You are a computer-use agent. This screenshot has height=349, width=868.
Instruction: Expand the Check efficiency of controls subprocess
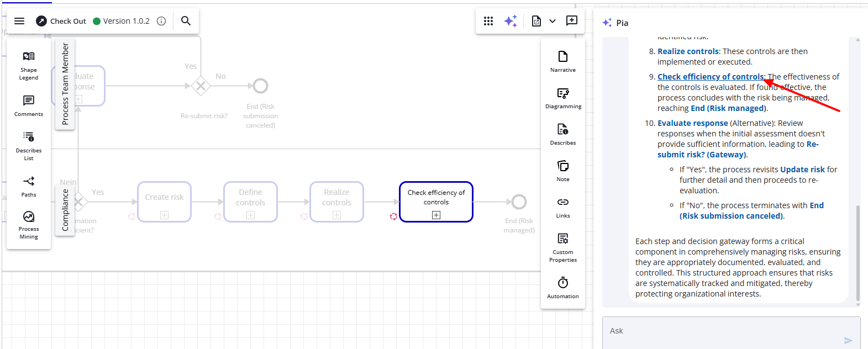[436, 215]
